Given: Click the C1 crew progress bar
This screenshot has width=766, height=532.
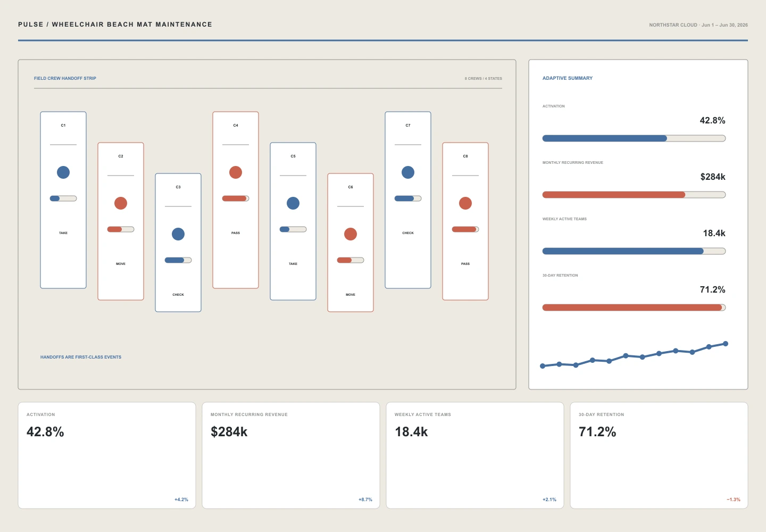Looking at the screenshot, I should pyautogui.click(x=63, y=198).
